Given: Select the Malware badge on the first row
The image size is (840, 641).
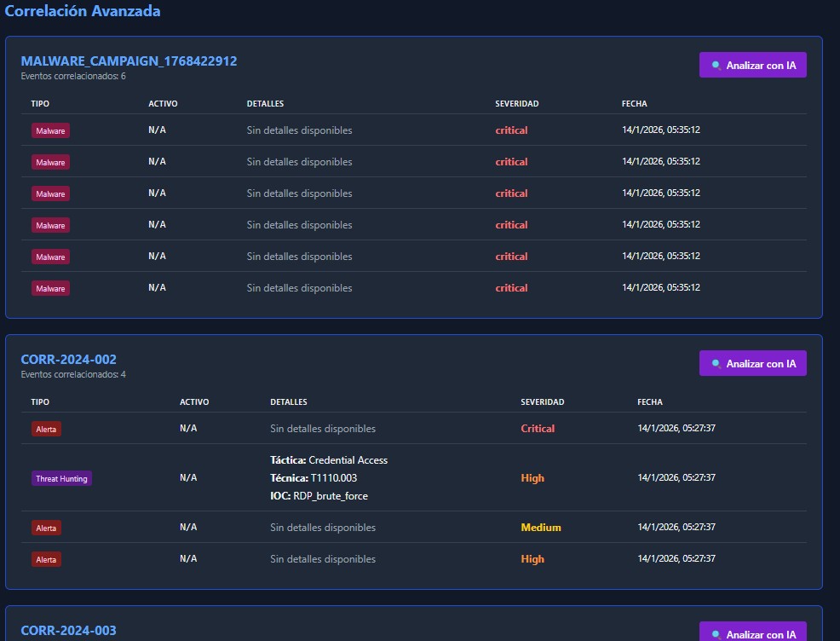Looking at the screenshot, I should coord(50,130).
